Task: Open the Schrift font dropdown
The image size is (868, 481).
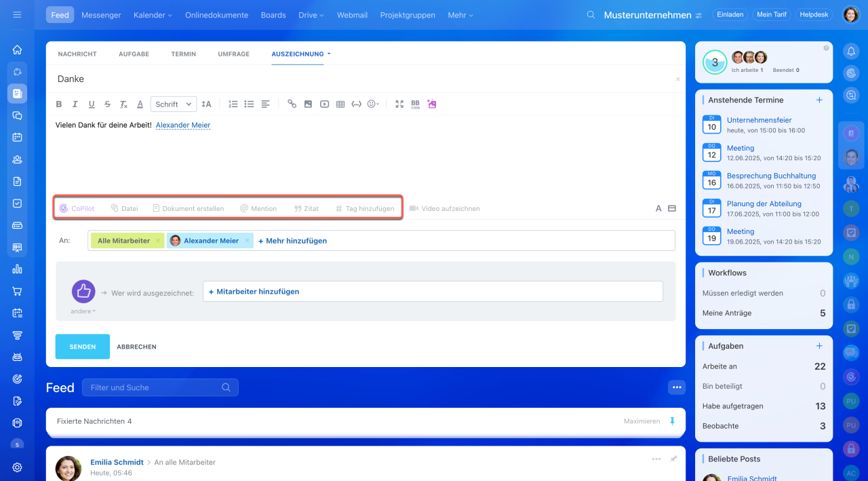Action: click(x=174, y=104)
